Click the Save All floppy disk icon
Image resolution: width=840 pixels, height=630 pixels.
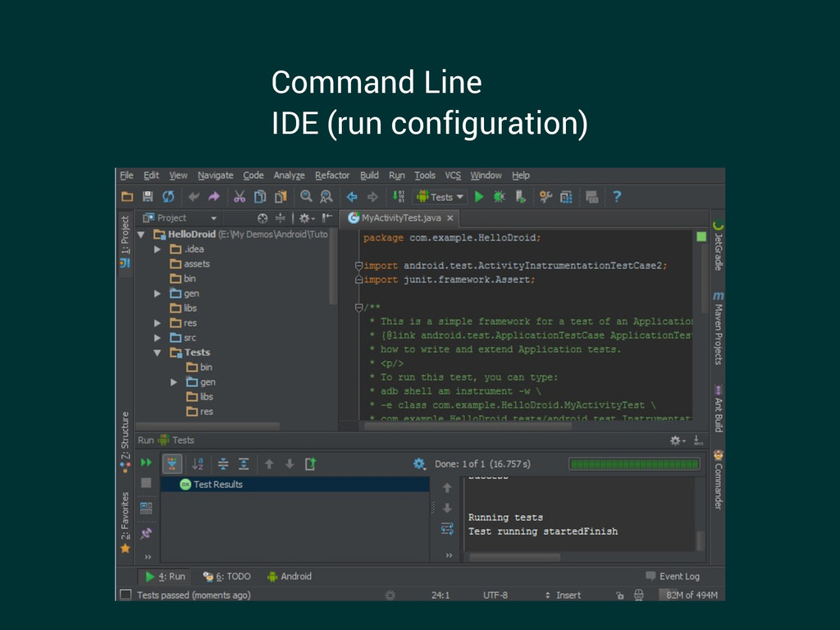click(148, 197)
